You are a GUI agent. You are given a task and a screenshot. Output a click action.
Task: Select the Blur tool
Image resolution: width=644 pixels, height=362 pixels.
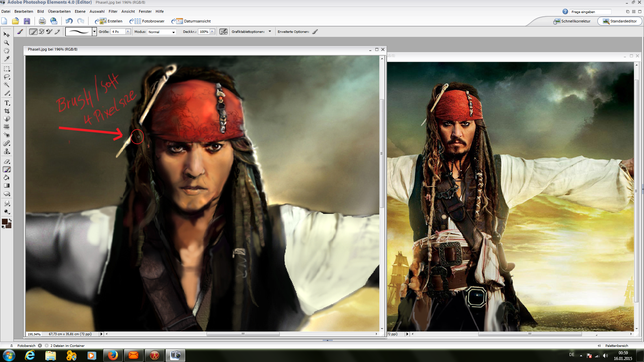point(6,203)
